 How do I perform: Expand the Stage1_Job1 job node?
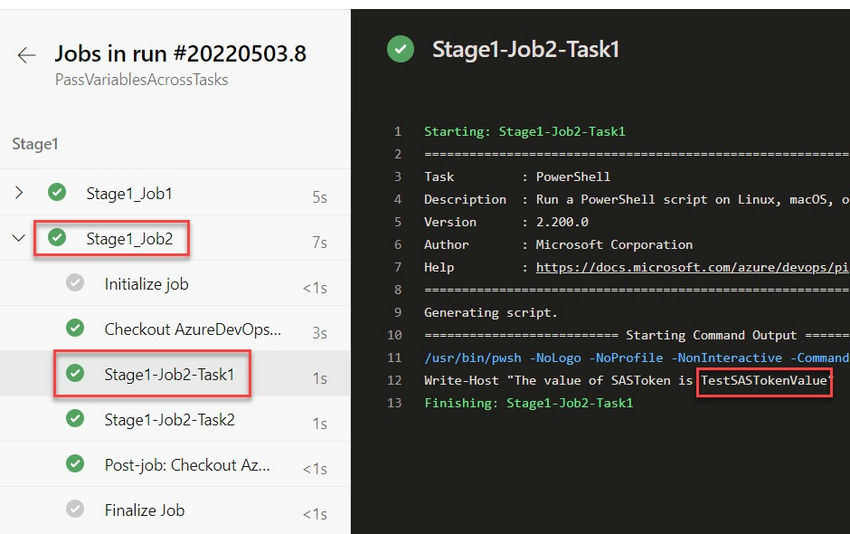tap(19, 192)
